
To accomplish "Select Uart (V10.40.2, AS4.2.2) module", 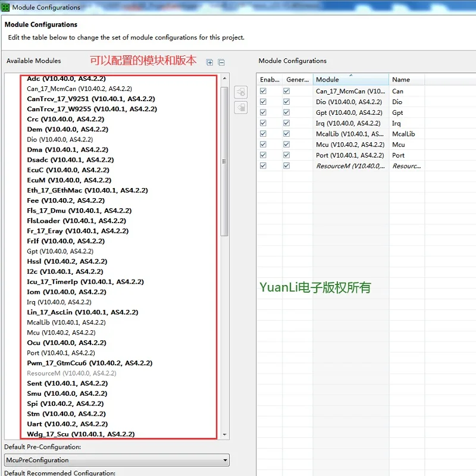I will pos(67,424).
